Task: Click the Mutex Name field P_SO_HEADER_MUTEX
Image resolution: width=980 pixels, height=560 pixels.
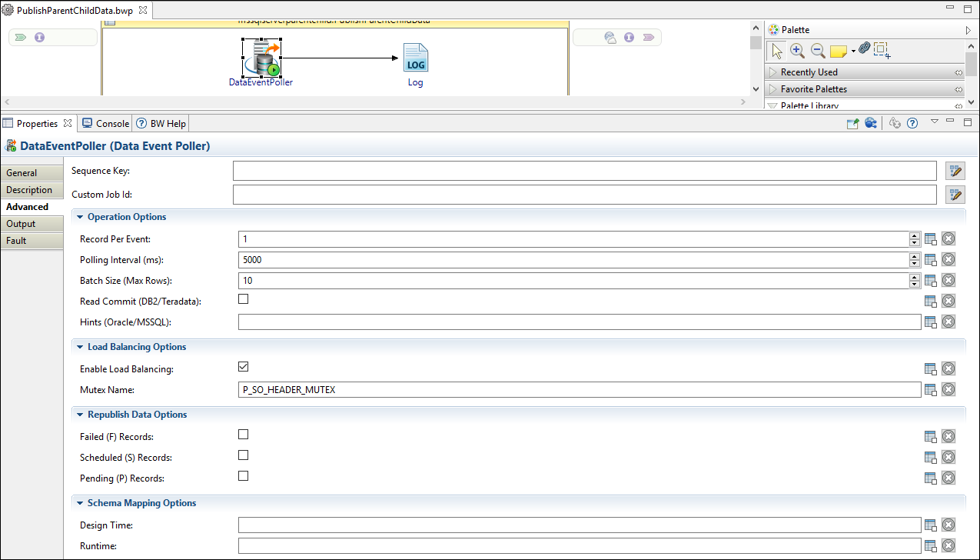Action: tap(580, 390)
